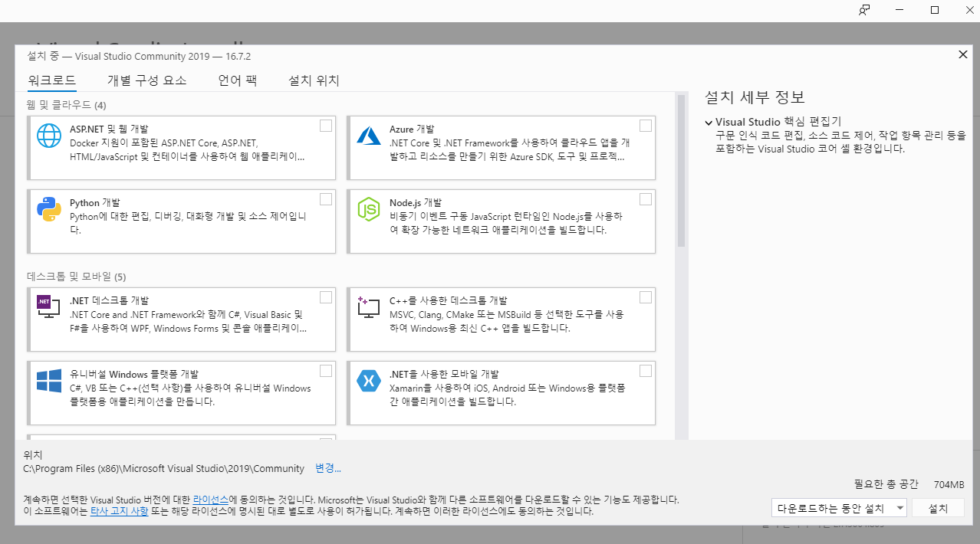The image size is (980, 544).
Task: Click the .NET desktop monitor icon
Action: click(x=49, y=307)
